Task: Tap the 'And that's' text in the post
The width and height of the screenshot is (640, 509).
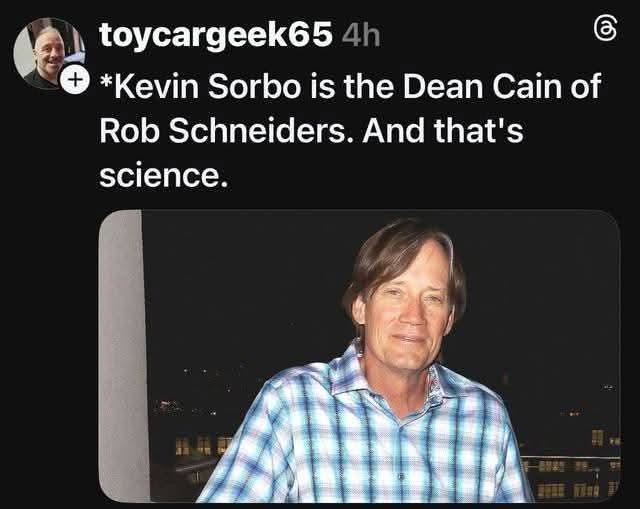Action: point(442,130)
